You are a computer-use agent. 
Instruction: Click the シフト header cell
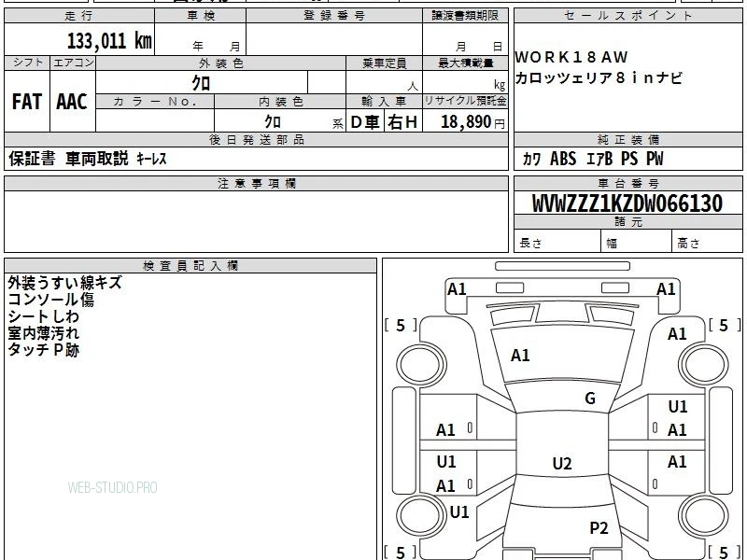click(x=28, y=63)
